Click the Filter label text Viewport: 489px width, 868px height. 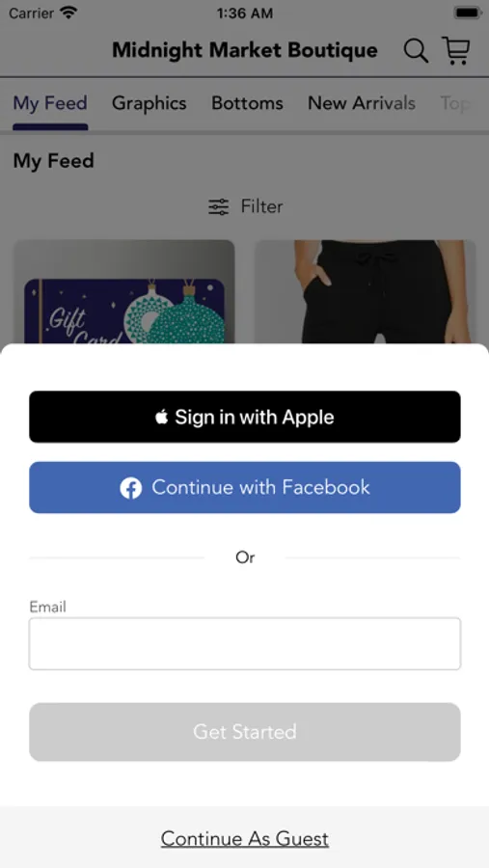pos(261,206)
